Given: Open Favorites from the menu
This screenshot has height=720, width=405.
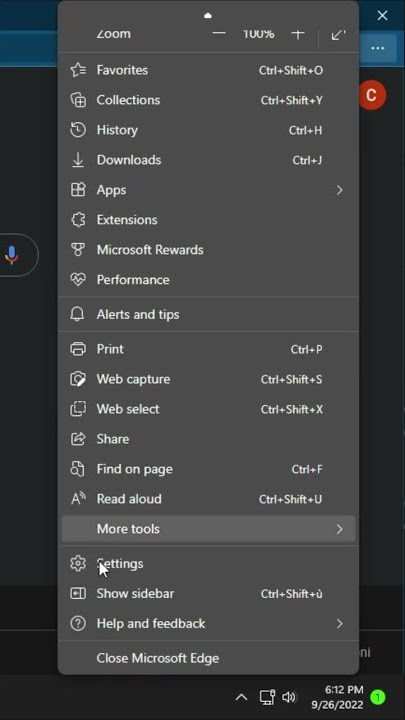Looking at the screenshot, I should [208, 70].
